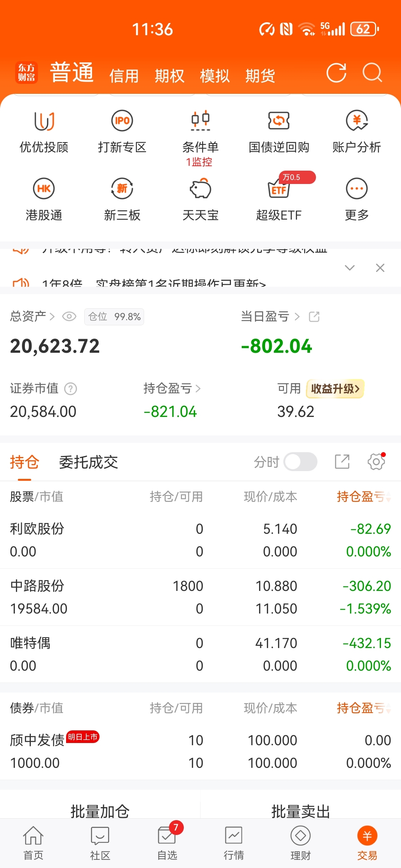Tap total assets value 20,623.72
Image resolution: width=401 pixels, height=868 pixels.
[55, 346]
